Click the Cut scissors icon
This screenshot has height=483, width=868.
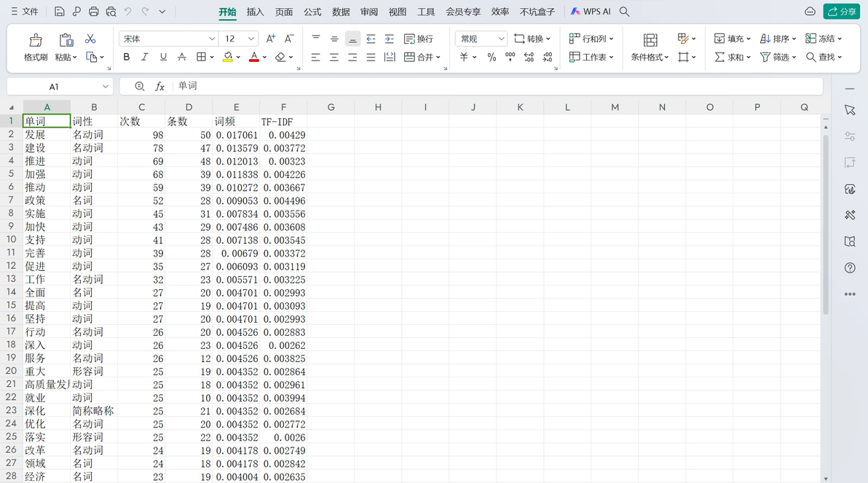pyautogui.click(x=90, y=39)
